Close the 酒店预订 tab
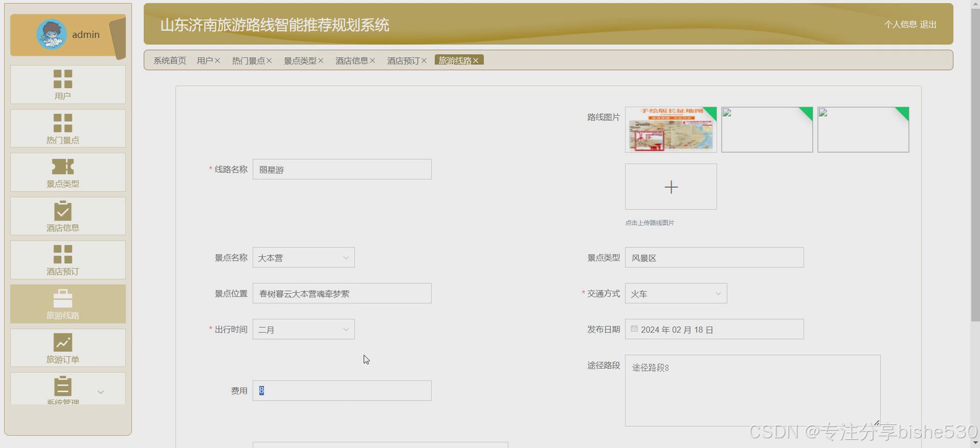 [424, 60]
